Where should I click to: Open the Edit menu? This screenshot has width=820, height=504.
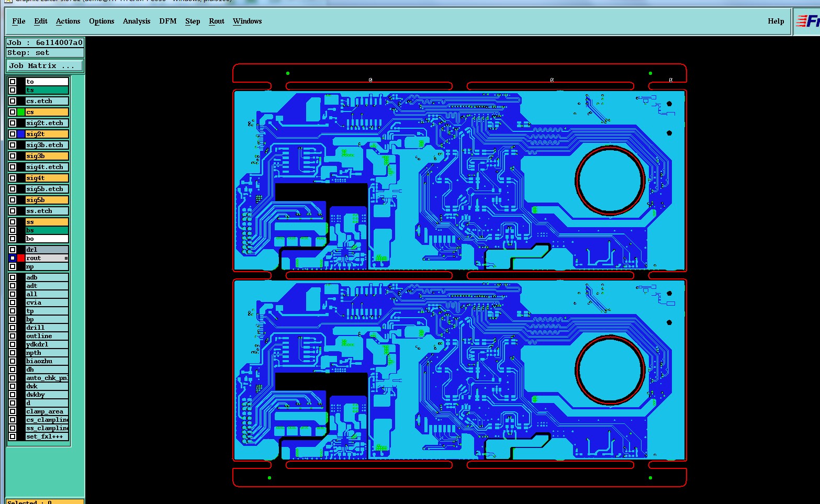pyautogui.click(x=41, y=21)
